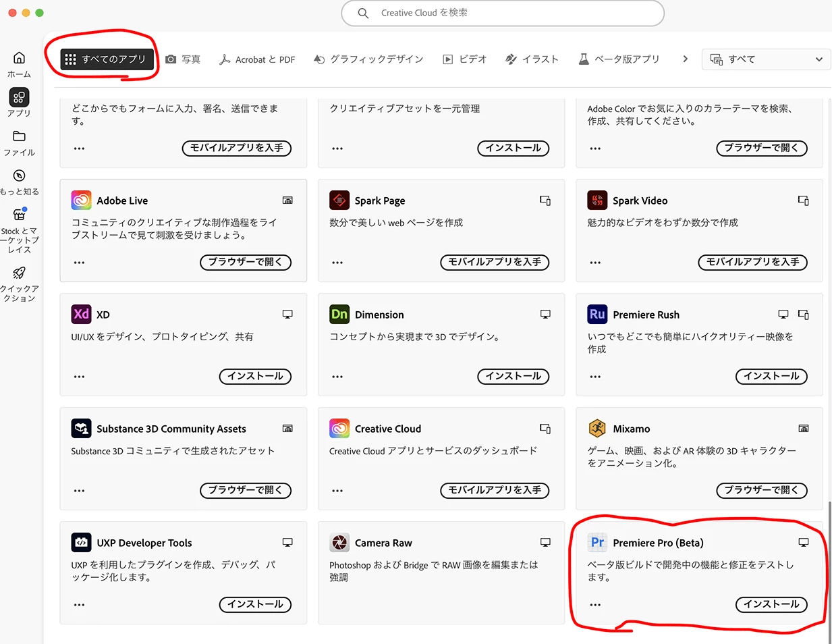The width and height of the screenshot is (832, 644).
Task: Open the すべて platform filter dropdown
Action: tap(767, 59)
